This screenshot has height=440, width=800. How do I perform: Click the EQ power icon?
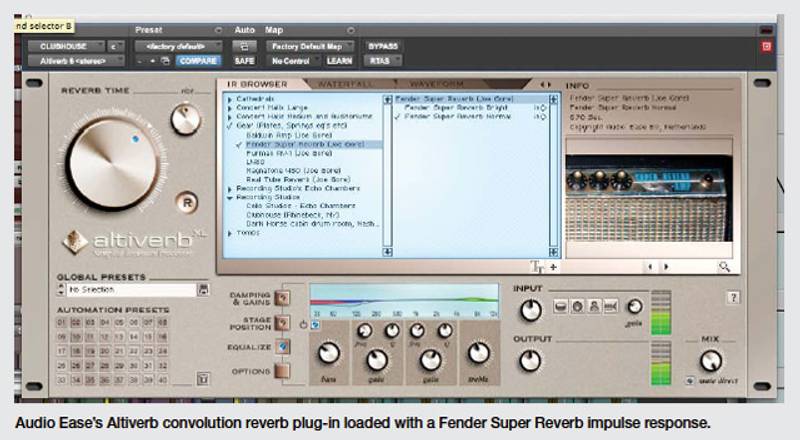pyautogui.click(x=303, y=324)
